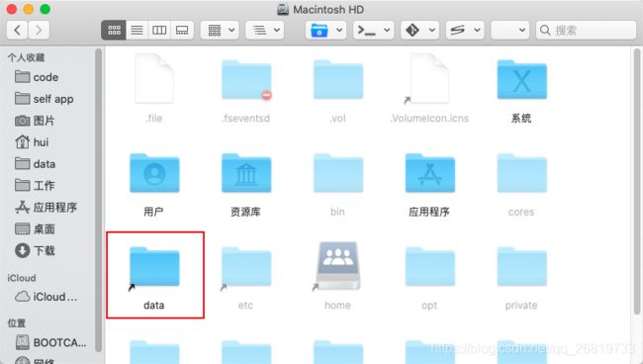Select the etc alias folder
Screen dimensions: 643x364
(246, 267)
